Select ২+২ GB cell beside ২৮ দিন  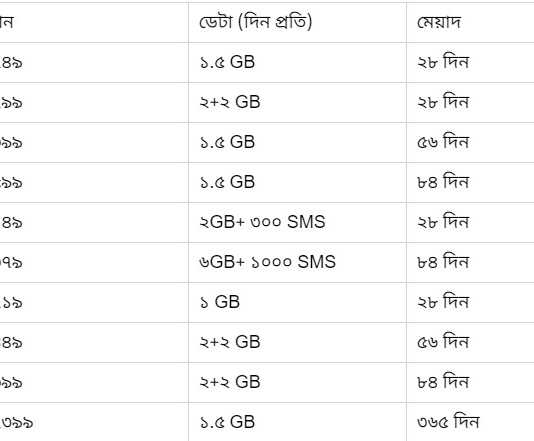point(230,102)
